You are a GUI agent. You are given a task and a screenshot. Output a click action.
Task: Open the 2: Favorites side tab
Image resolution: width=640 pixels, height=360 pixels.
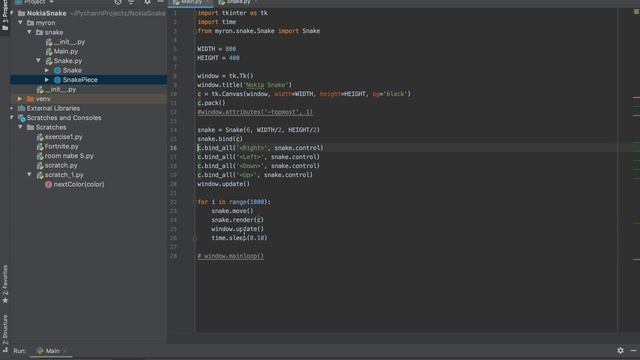pos(5,284)
